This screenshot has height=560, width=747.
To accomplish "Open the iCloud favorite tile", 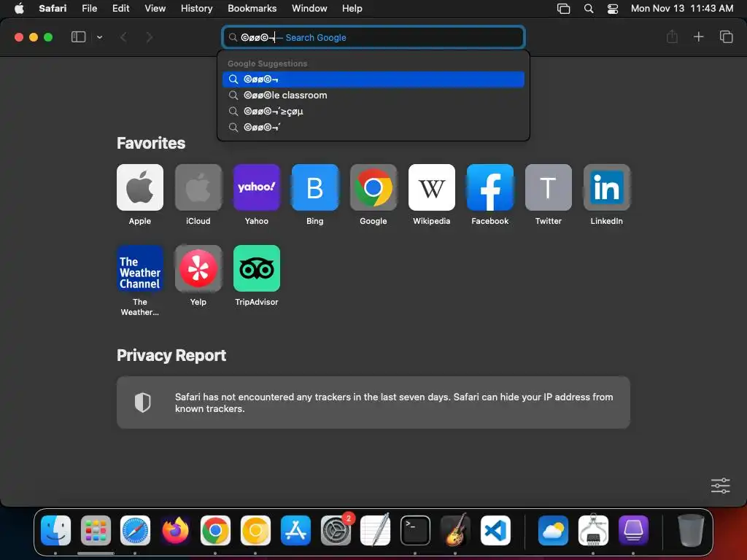I will pyautogui.click(x=198, y=187).
